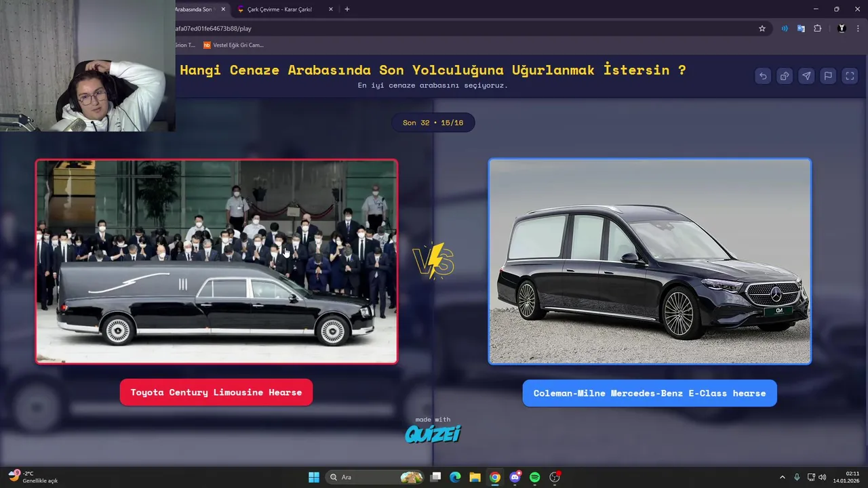The image size is (868, 488).
Task: Select the Mercedes-Benz E-Class hearse photo
Action: pyautogui.click(x=650, y=262)
